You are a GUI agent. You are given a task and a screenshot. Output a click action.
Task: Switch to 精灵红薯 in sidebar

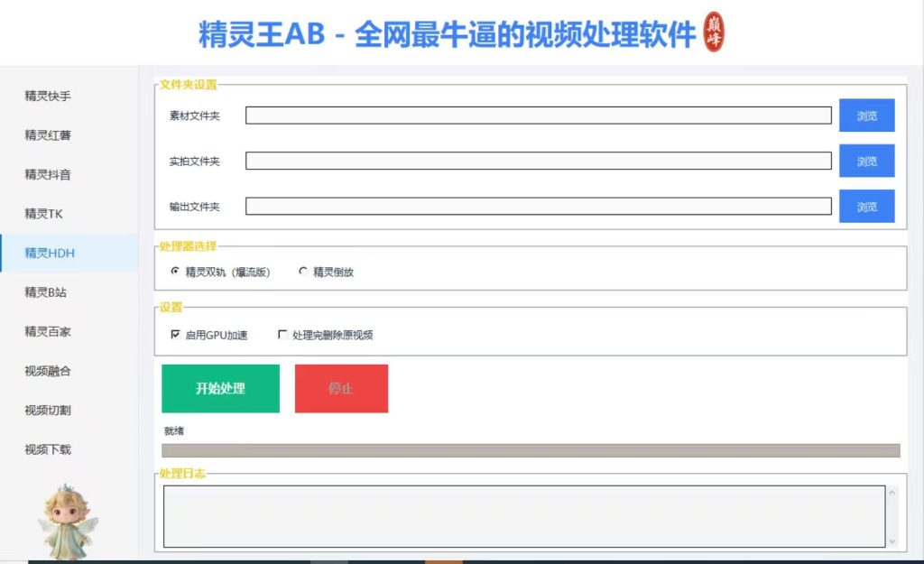pyautogui.click(x=48, y=135)
